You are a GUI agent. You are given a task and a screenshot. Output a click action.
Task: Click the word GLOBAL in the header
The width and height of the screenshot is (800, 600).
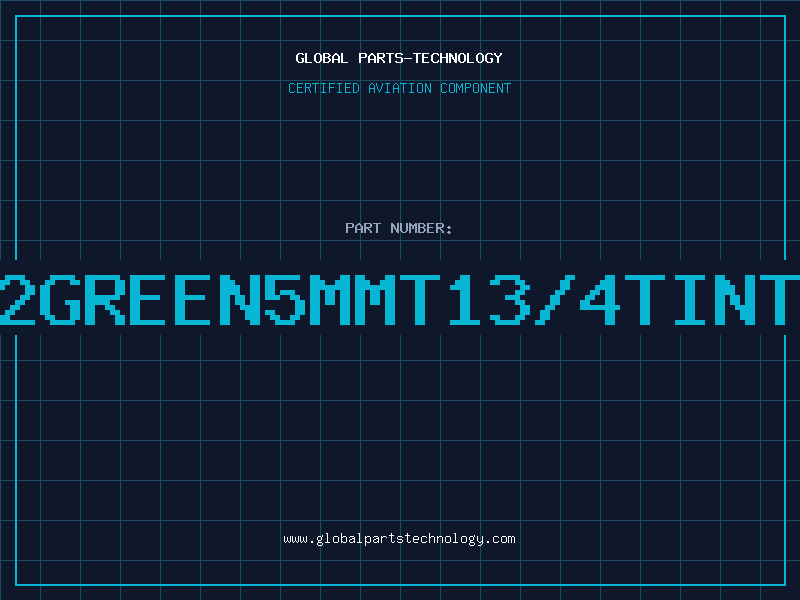click(x=322, y=58)
